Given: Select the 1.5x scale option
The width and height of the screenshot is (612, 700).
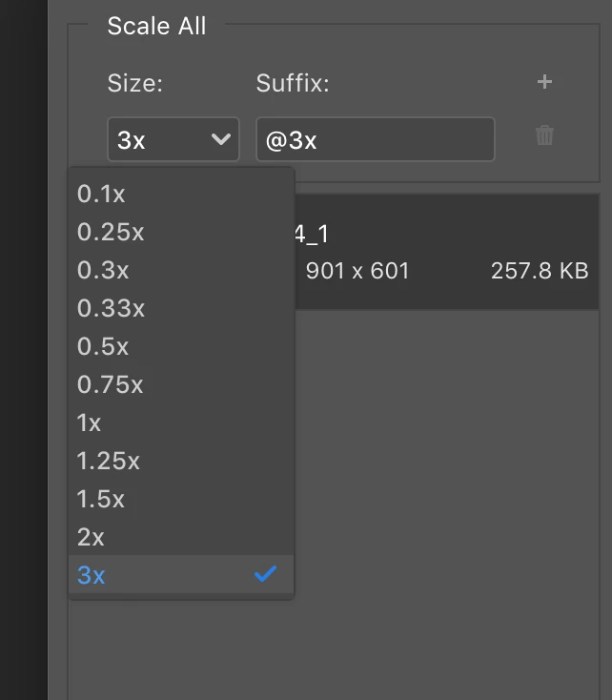Looking at the screenshot, I should (x=181, y=499).
